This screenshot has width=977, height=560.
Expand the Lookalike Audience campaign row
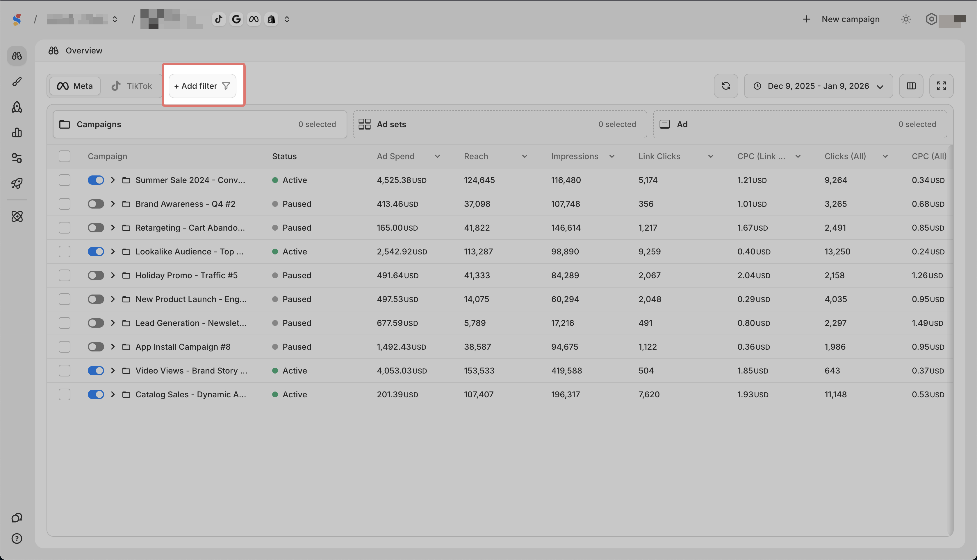(113, 252)
